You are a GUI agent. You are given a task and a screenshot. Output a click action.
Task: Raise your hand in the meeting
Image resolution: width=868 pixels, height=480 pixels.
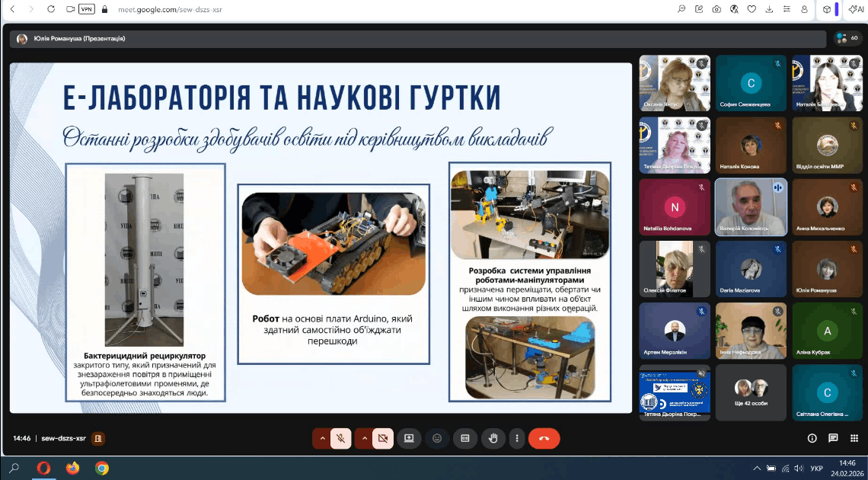pos(493,438)
